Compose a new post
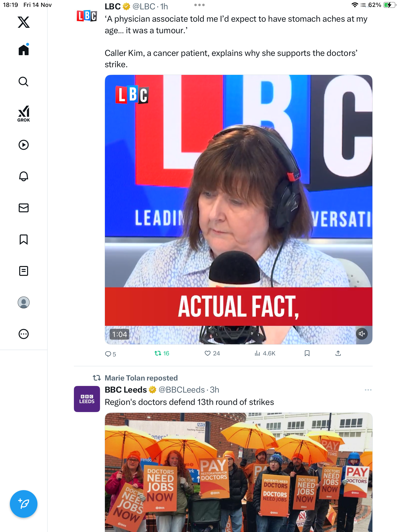This screenshot has height=532, width=399. pyautogui.click(x=24, y=504)
